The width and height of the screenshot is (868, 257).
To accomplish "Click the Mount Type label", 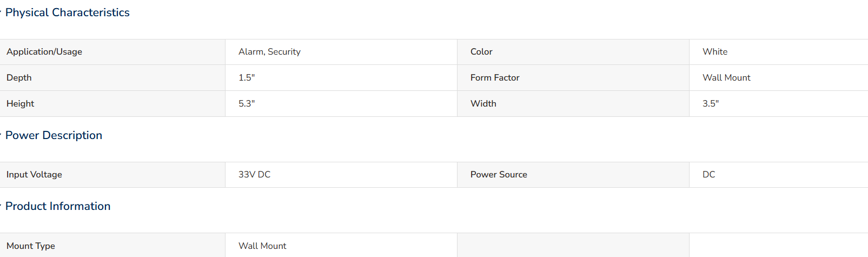I will [31, 246].
